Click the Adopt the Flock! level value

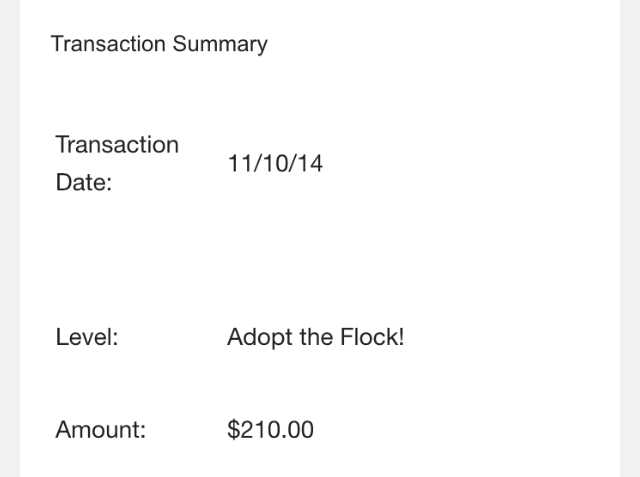click(x=316, y=337)
